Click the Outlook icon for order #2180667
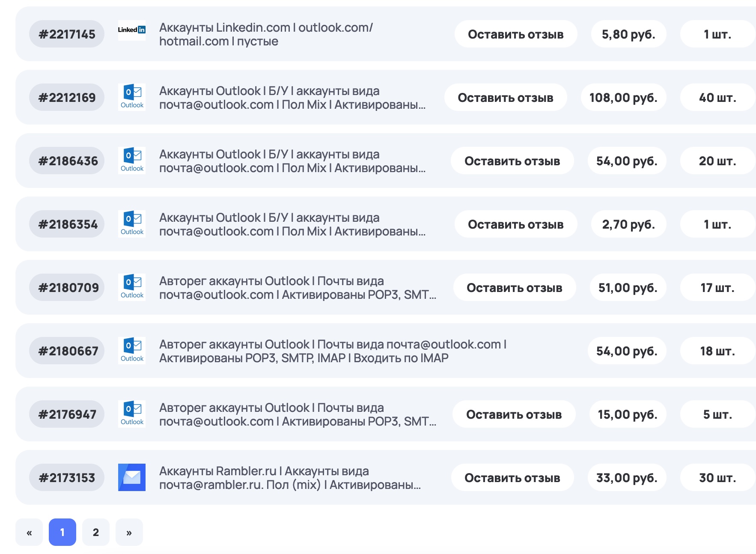Viewport: 756px width, 554px height. (x=132, y=351)
